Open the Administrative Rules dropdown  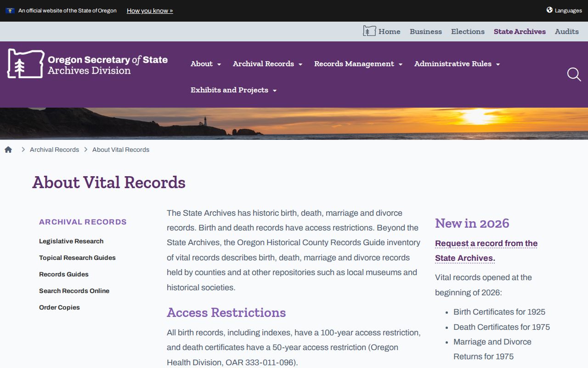coord(457,64)
